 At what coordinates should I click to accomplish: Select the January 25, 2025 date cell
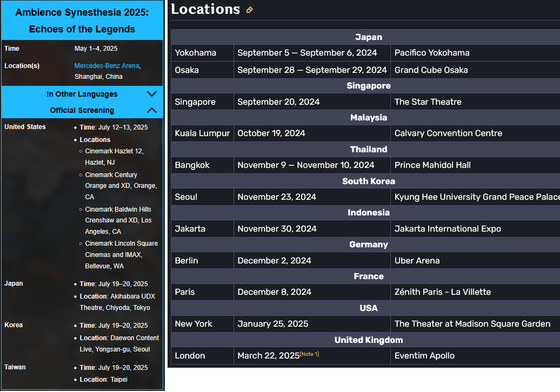click(312, 324)
